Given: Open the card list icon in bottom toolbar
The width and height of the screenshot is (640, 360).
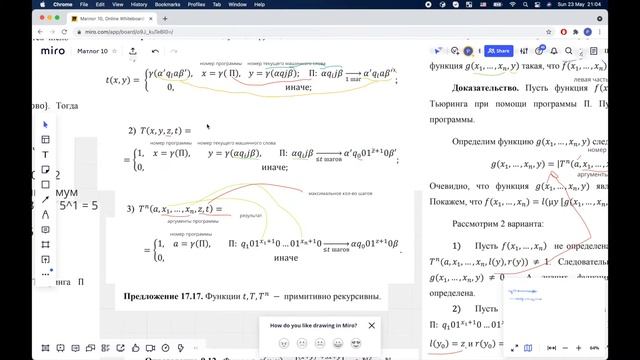Looking at the screenshot, I should (x=105, y=348).
